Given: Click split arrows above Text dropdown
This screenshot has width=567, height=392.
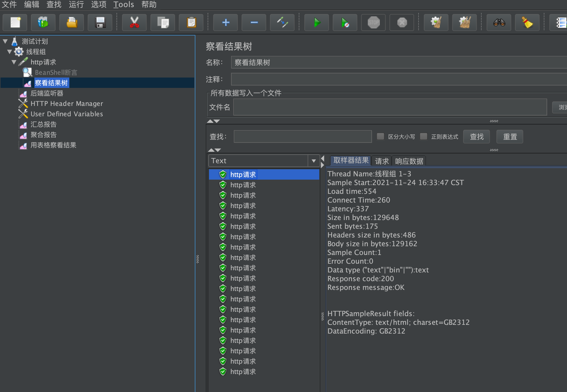Looking at the screenshot, I should tap(214, 150).
